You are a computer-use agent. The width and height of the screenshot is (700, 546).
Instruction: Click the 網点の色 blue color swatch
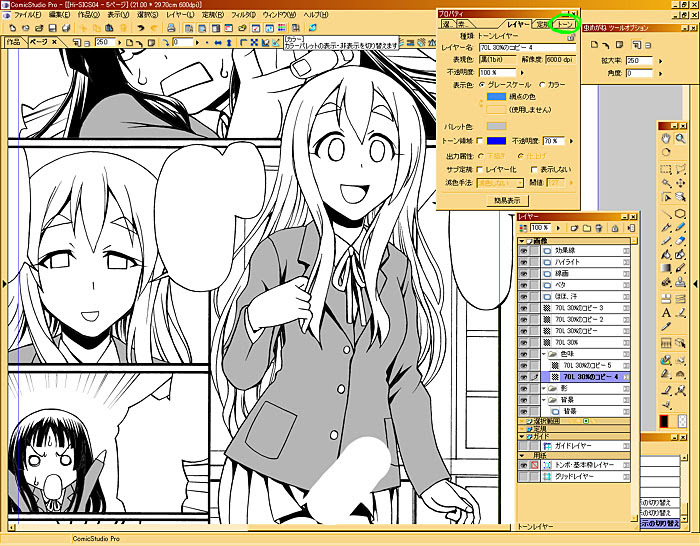pos(496,96)
